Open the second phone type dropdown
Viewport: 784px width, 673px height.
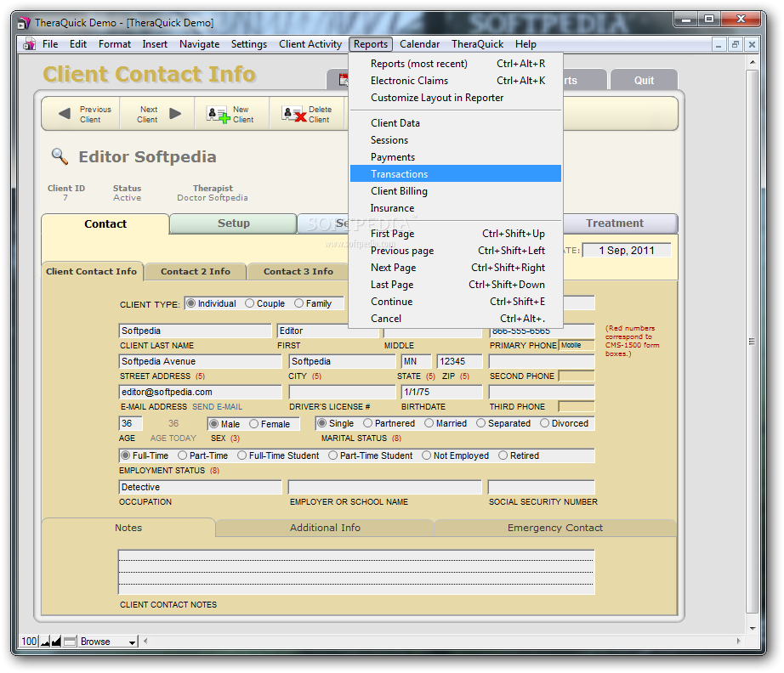click(577, 376)
